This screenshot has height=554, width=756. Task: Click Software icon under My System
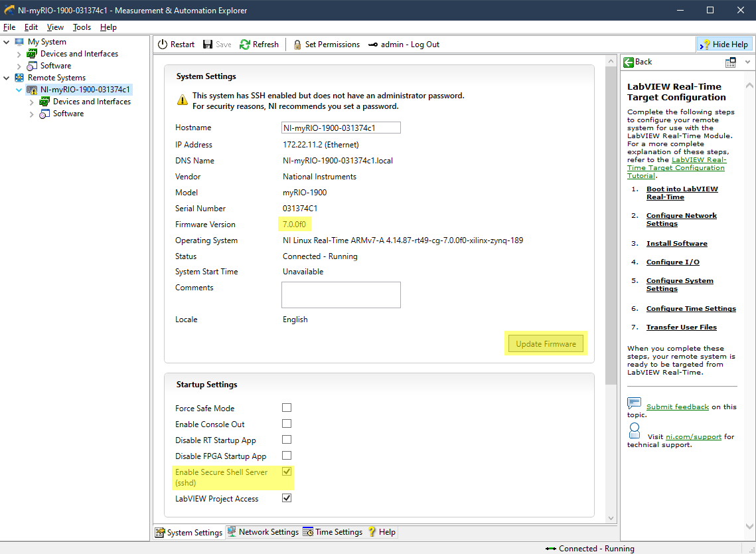pyautogui.click(x=32, y=66)
